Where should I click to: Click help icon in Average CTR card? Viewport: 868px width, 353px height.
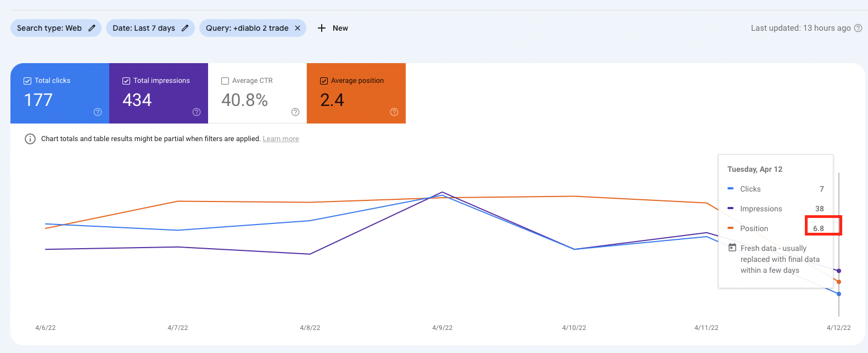(295, 112)
